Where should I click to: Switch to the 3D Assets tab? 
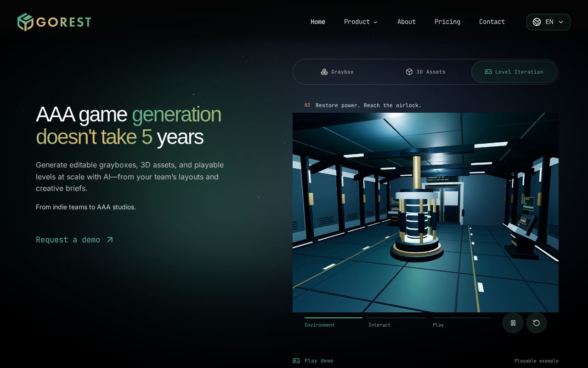[425, 72]
